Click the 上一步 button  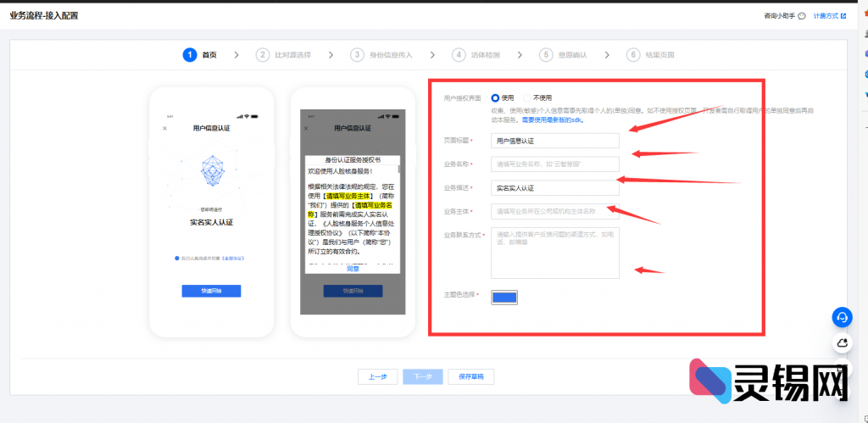(x=377, y=377)
